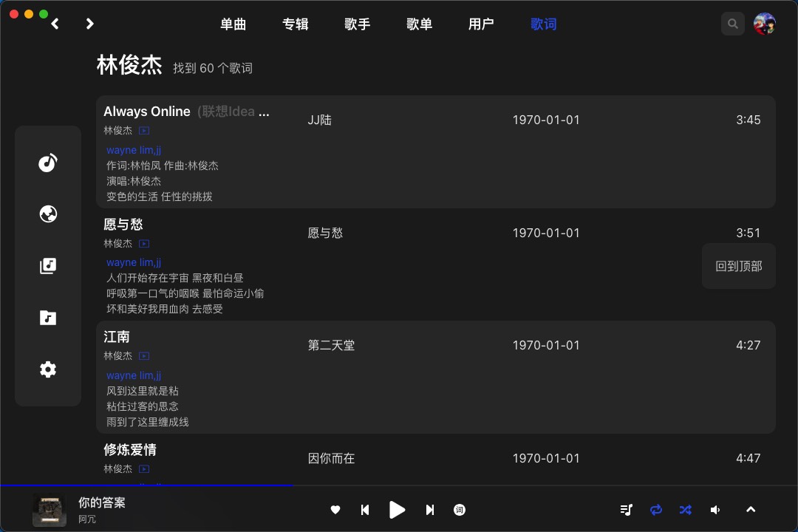Image resolution: width=798 pixels, height=532 pixels.
Task: Open the search icon in the top bar
Action: click(732, 23)
